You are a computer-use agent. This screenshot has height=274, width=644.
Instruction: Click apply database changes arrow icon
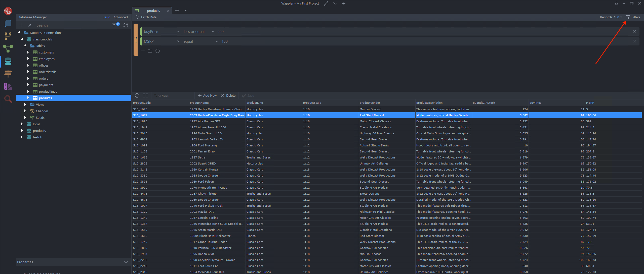(x=114, y=25)
